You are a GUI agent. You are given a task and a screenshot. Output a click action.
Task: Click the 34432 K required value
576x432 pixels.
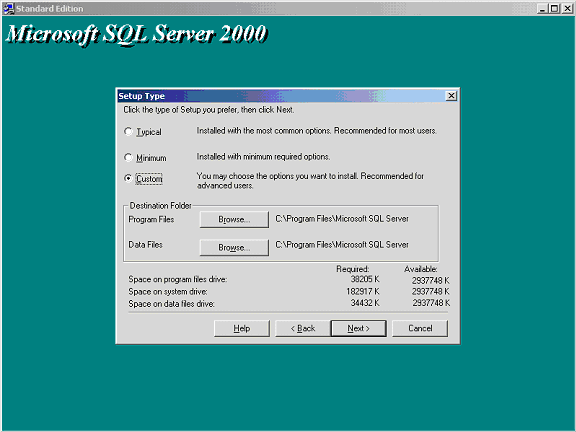tap(365, 303)
